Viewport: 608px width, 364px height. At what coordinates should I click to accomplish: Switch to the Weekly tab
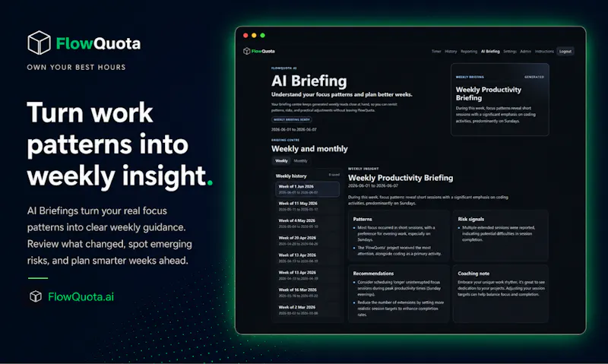coord(281,161)
